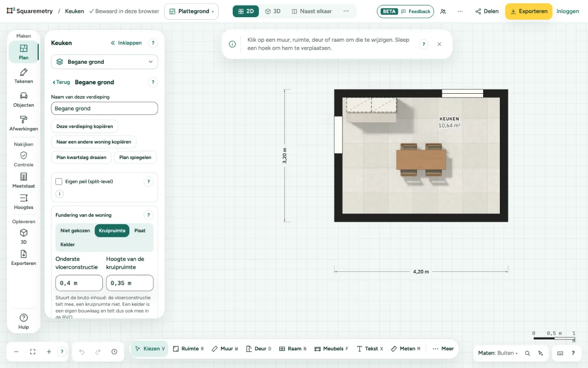Click the search icon near Maten
This screenshot has width=588, height=368.
coord(527,353)
